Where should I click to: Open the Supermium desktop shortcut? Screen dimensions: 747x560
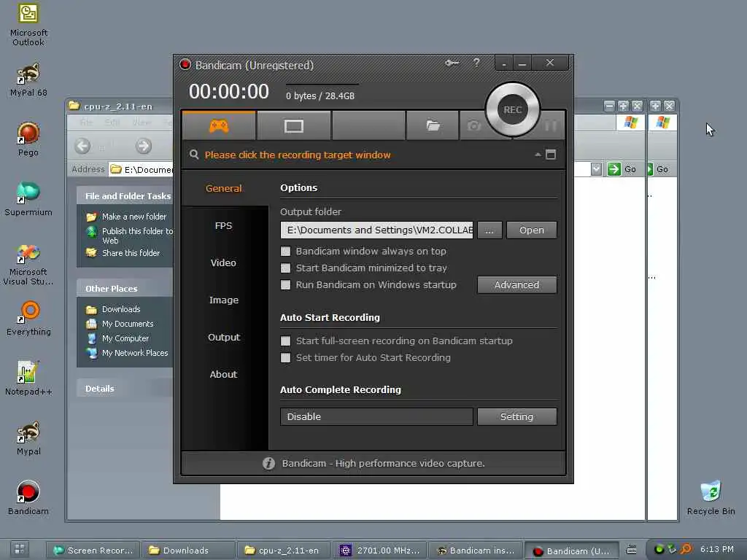pyautogui.click(x=28, y=200)
